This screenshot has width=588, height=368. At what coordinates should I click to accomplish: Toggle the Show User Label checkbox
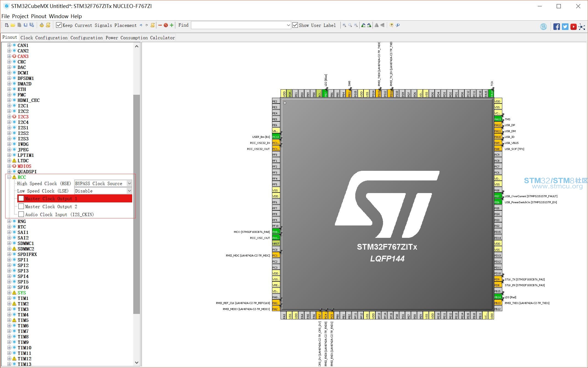(x=295, y=25)
